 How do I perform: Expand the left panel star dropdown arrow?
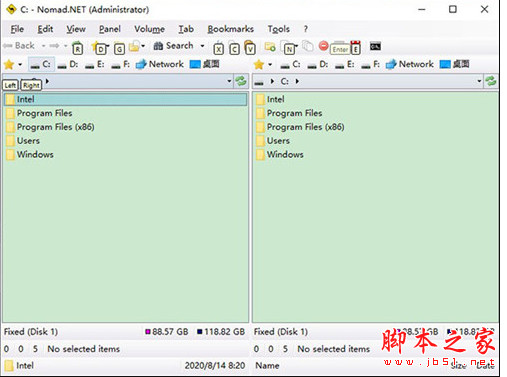[x=20, y=64]
